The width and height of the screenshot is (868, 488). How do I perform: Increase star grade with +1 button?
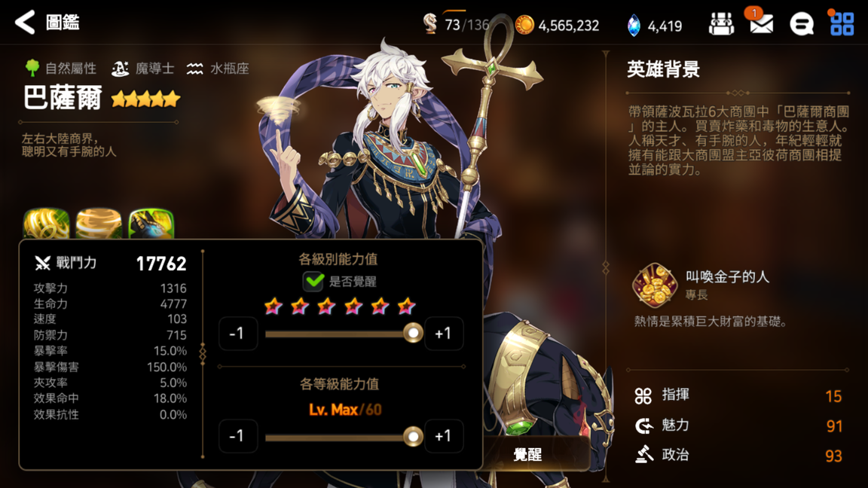[x=443, y=333]
